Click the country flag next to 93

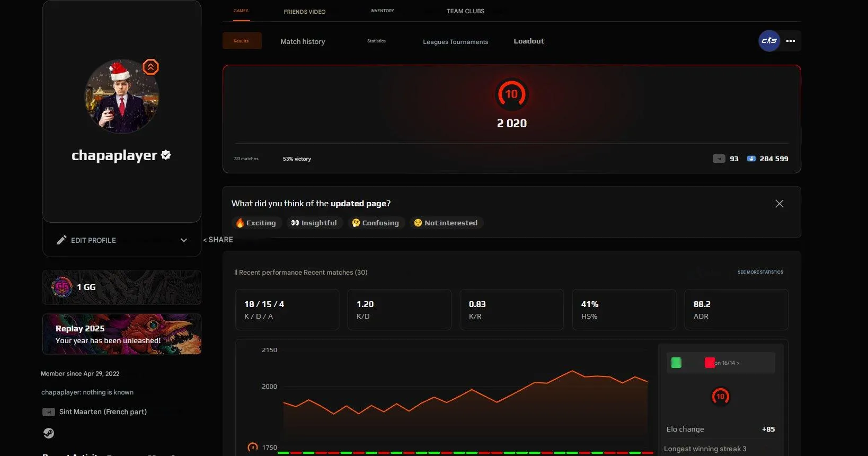point(719,159)
